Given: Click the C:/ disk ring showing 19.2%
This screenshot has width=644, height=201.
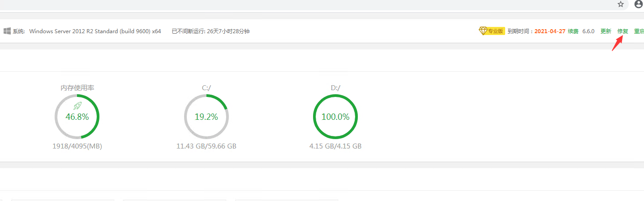Looking at the screenshot, I should [206, 117].
